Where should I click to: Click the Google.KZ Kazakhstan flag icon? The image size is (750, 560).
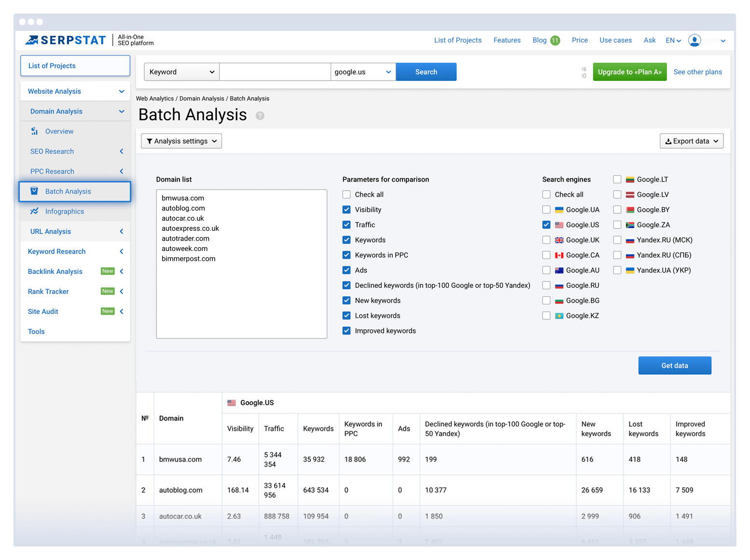click(x=559, y=316)
